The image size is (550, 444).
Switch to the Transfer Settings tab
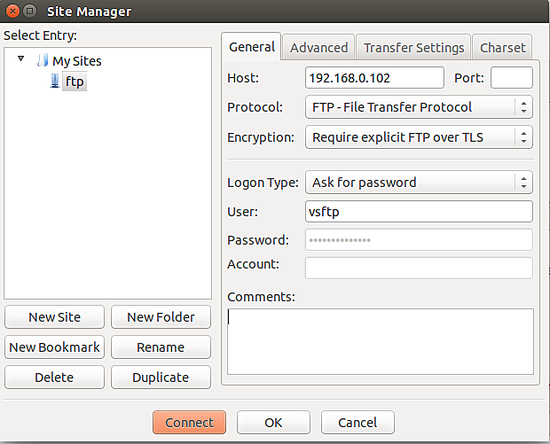(x=414, y=47)
